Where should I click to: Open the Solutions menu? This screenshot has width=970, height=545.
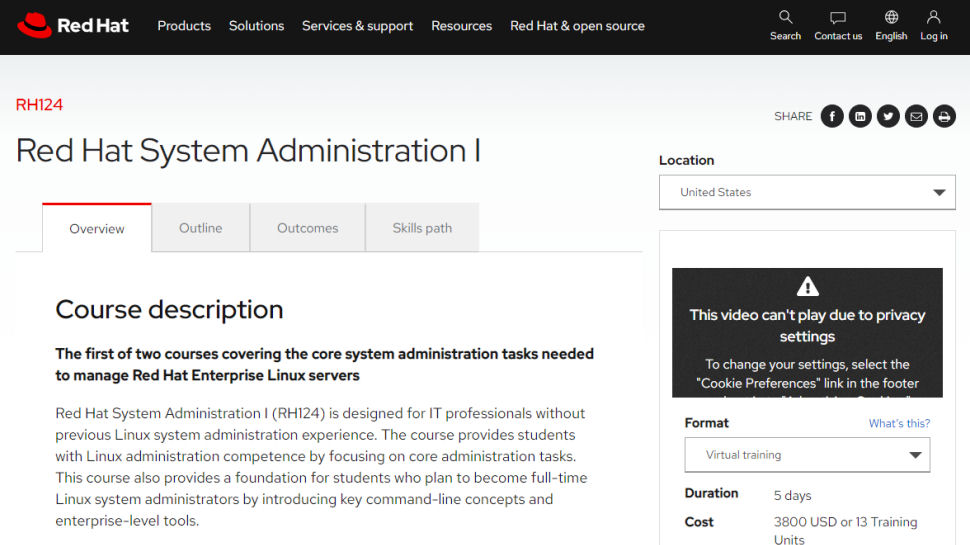256,26
